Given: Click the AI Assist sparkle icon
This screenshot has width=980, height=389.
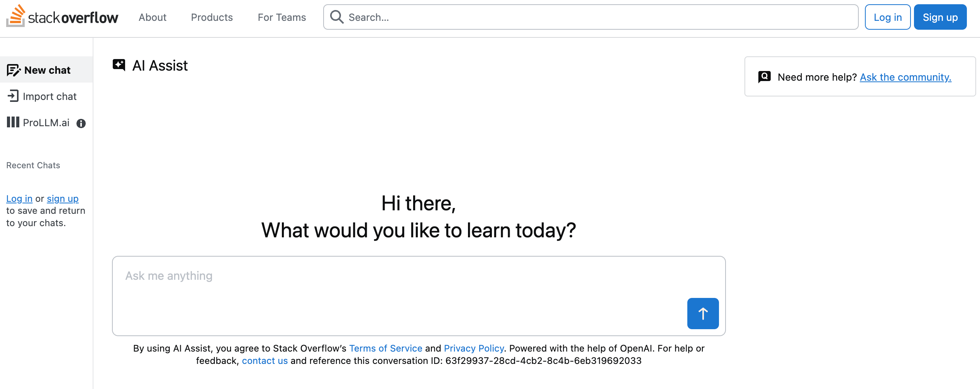Looking at the screenshot, I should coord(119,65).
